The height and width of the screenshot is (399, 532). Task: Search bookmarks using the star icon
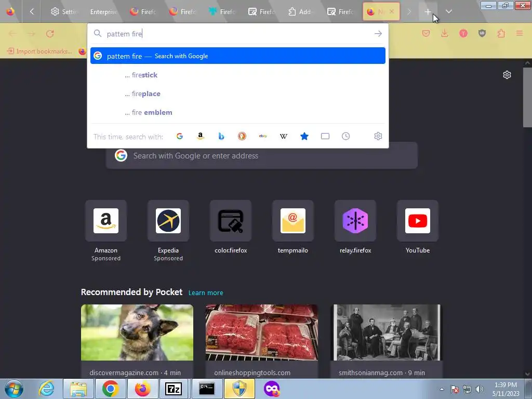tap(304, 136)
